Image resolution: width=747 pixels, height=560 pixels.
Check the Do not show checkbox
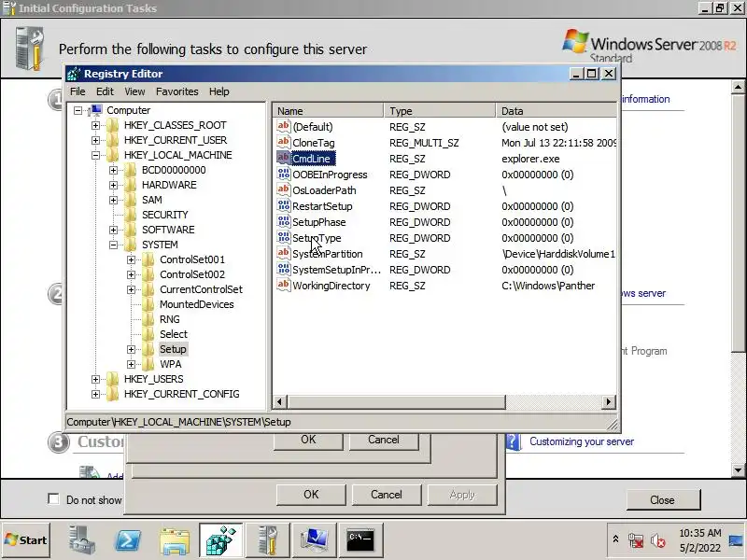point(54,499)
